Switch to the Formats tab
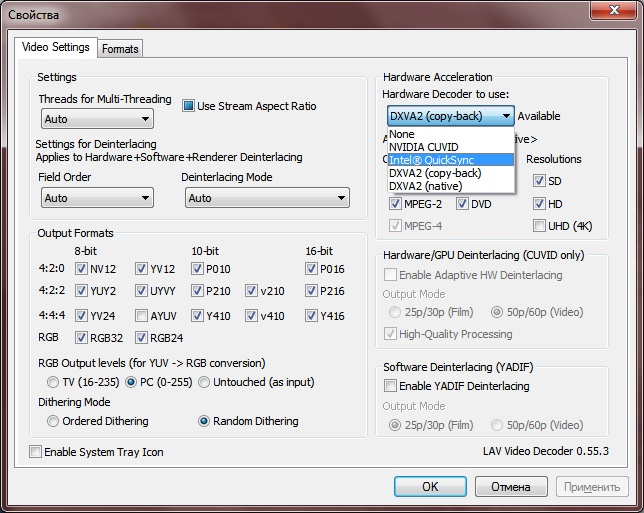The image size is (644, 513). pyautogui.click(x=120, y=48)
